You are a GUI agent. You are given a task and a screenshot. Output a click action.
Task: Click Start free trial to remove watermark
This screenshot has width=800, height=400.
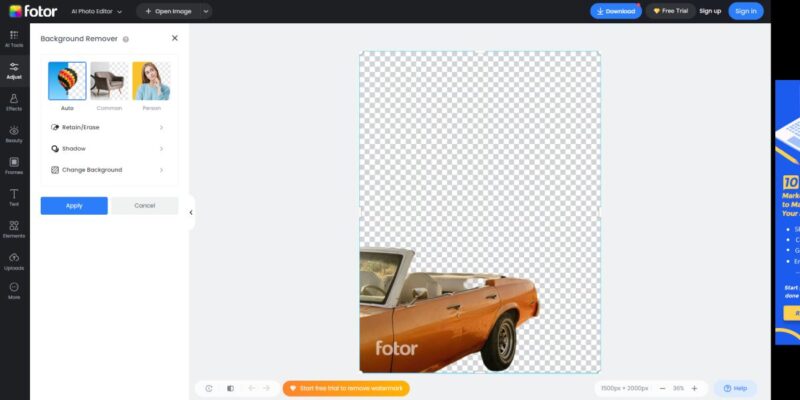coord(346,388)
